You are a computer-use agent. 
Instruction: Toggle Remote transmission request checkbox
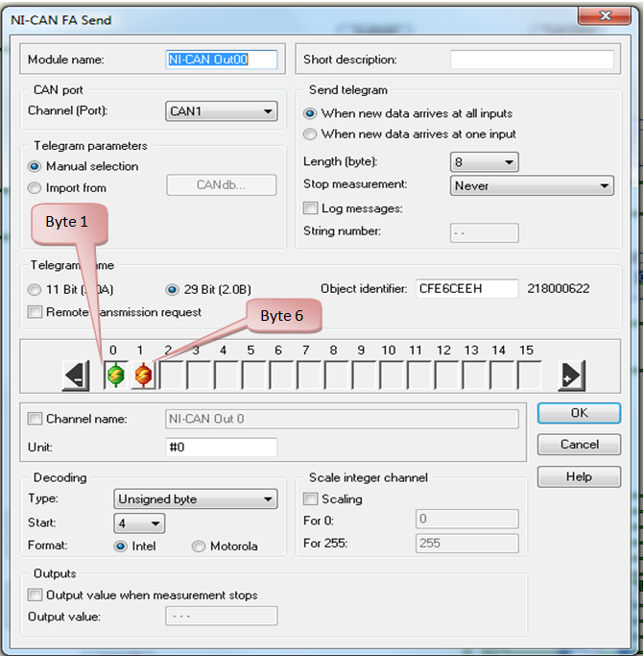click(35, 312)
